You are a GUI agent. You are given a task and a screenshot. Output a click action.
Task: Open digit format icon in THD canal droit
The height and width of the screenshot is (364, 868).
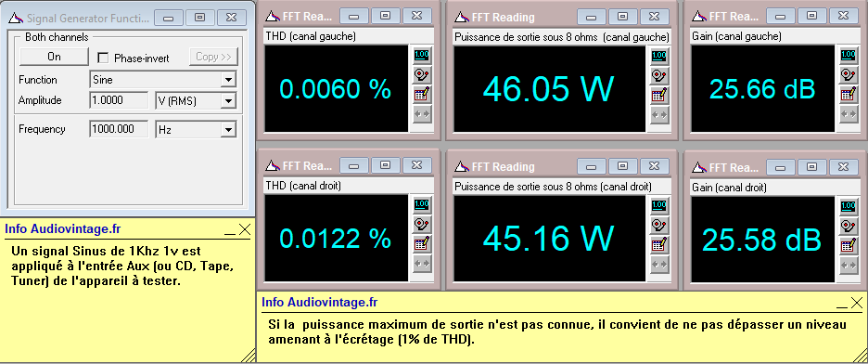(x=422, y=205)
